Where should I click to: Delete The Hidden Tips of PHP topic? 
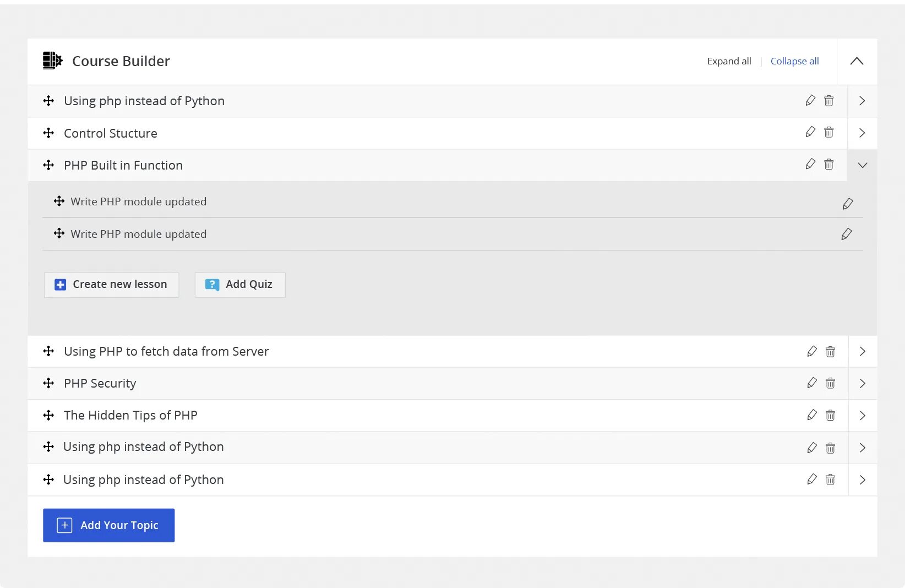[x=830, y=415]
